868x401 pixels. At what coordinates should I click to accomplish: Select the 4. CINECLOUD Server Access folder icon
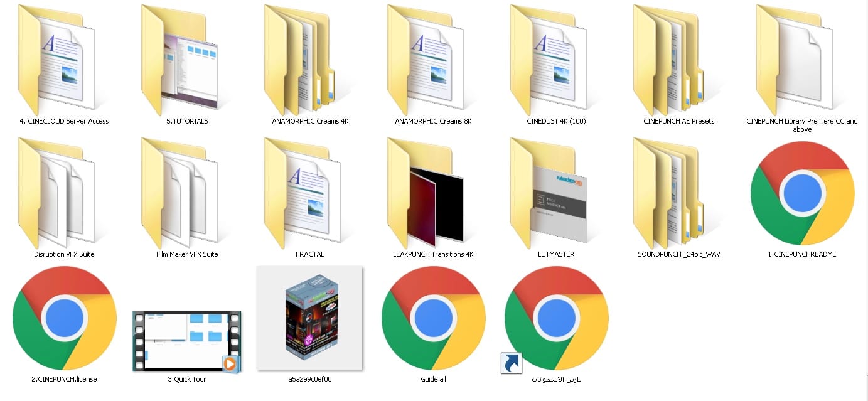pyautogui.click(x=56, y=60)
